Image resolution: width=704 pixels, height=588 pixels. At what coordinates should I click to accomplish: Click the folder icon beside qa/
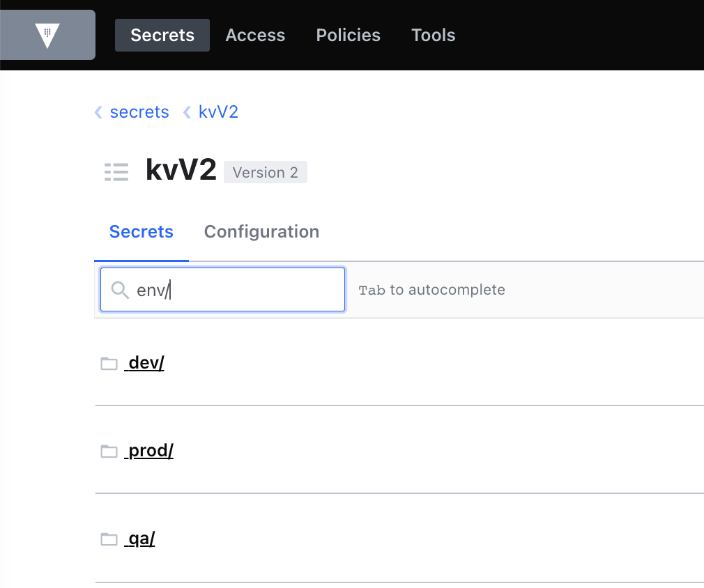click(x=109, y=539)
